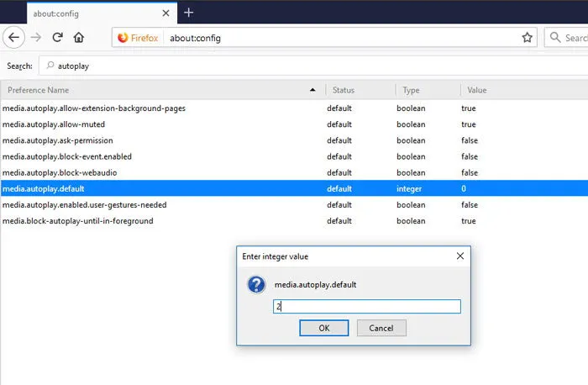The image size is (588, 385).
Task: Reload the about:config page
Action: 57,38
